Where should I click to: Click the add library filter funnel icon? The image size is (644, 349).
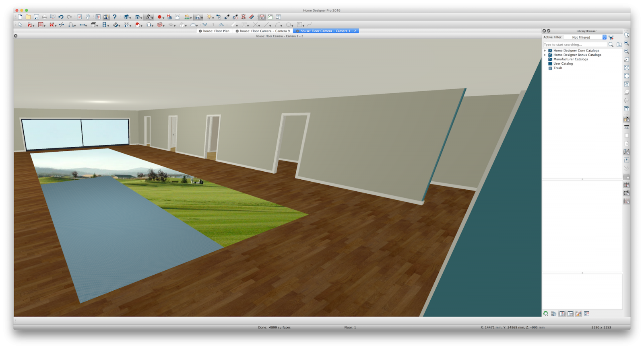pyautogui.click(x=611, y=37)
